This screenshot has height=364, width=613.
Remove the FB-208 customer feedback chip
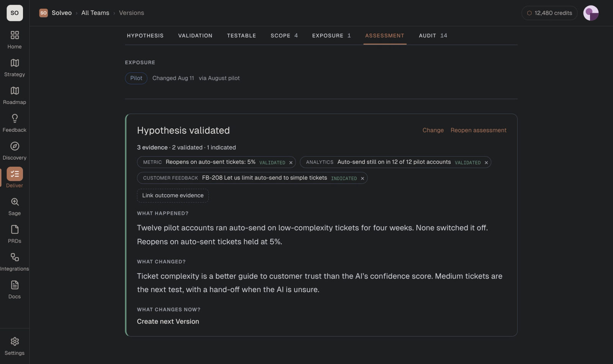coord(362,178)
